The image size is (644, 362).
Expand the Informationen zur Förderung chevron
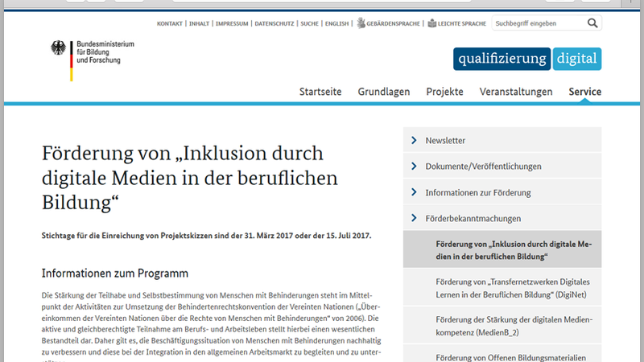coord(414,192)
